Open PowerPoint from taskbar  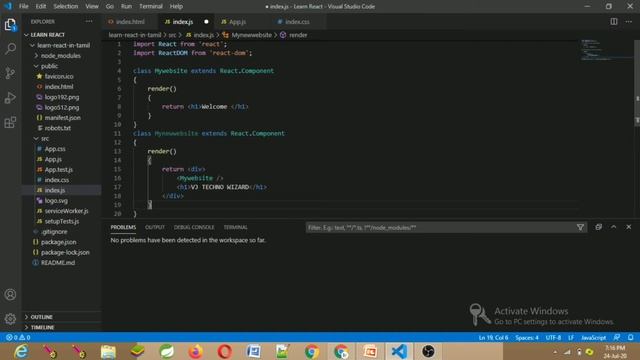pos(370,351)
